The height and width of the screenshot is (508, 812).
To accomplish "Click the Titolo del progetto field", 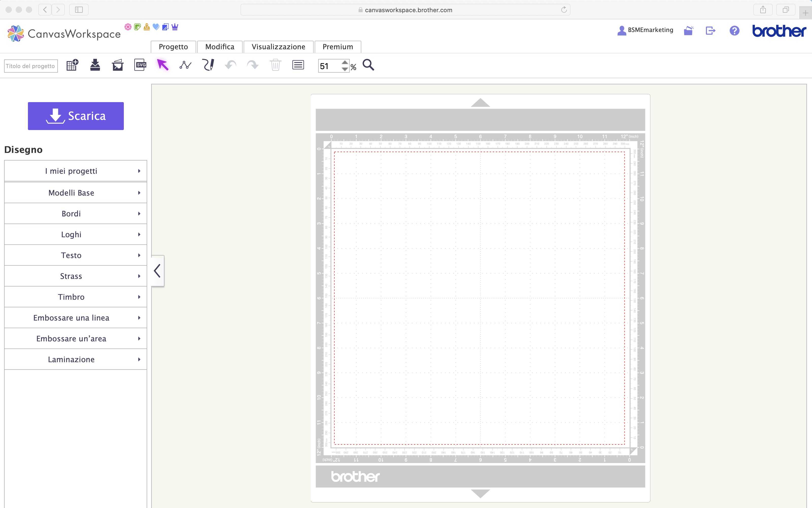I will click(31, 66).
